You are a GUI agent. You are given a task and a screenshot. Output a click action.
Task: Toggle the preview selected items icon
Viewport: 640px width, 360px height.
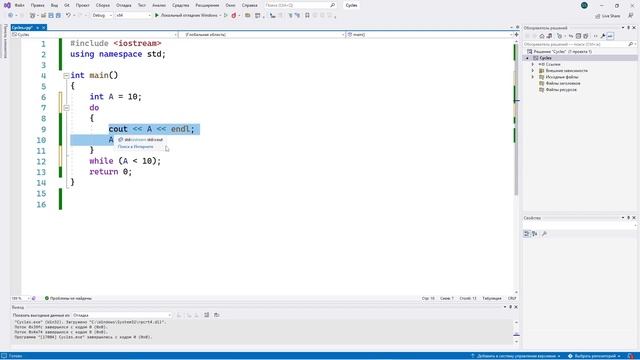pos(610,36)
